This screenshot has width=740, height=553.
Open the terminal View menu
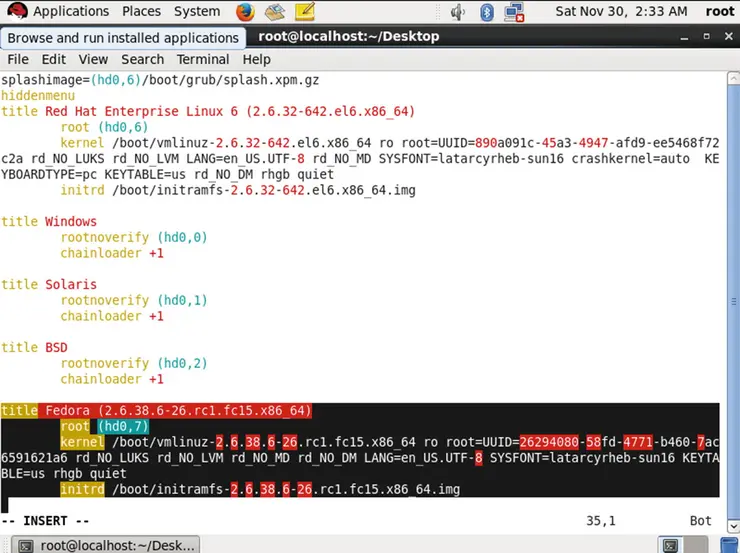click(93, 59)
